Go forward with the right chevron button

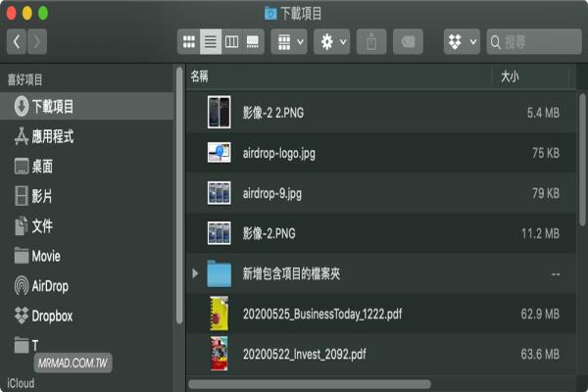(x=37, y=41)
